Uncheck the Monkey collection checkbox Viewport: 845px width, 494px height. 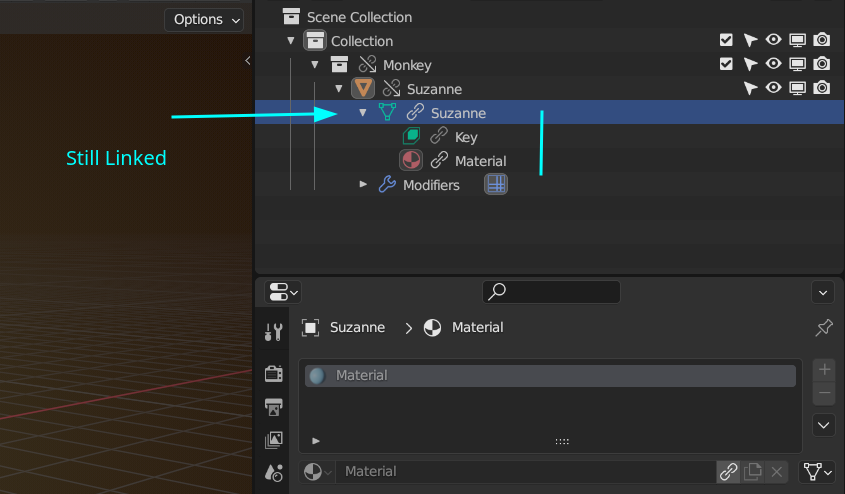tap(726, 65)
